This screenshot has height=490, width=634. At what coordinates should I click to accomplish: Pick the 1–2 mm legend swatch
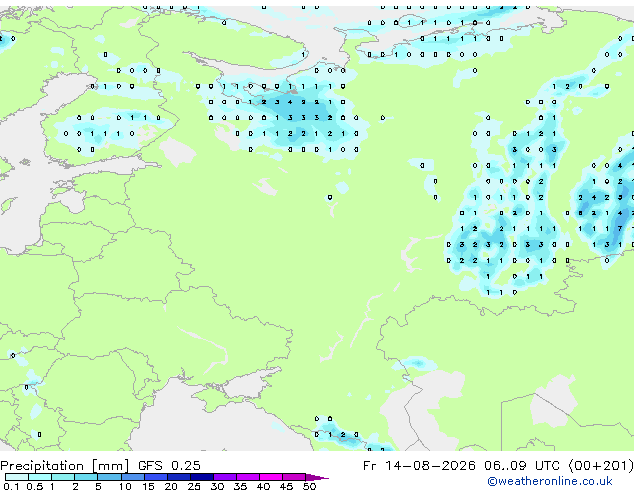click(63, 477)
